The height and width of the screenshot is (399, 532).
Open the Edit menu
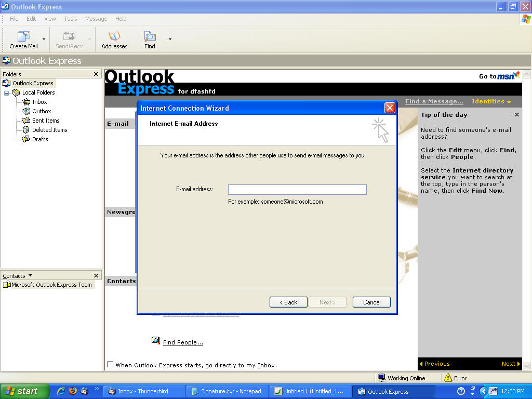[x=31, y=19]
